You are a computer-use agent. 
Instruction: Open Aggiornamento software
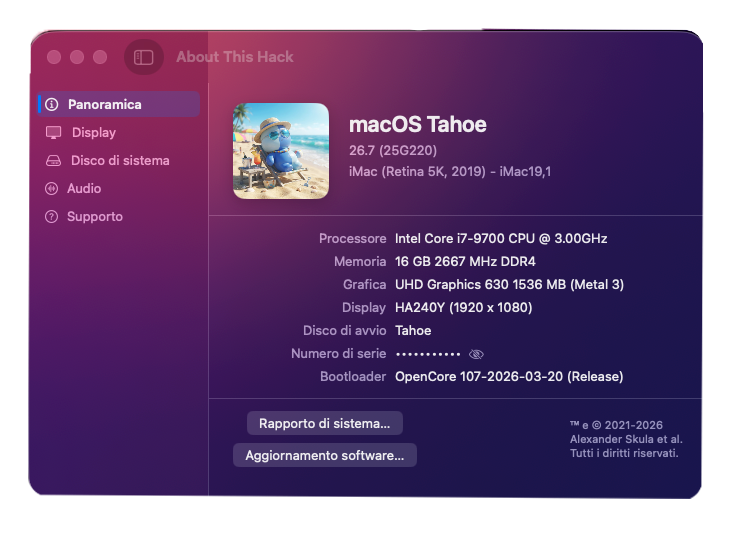(x=324, y=455)
